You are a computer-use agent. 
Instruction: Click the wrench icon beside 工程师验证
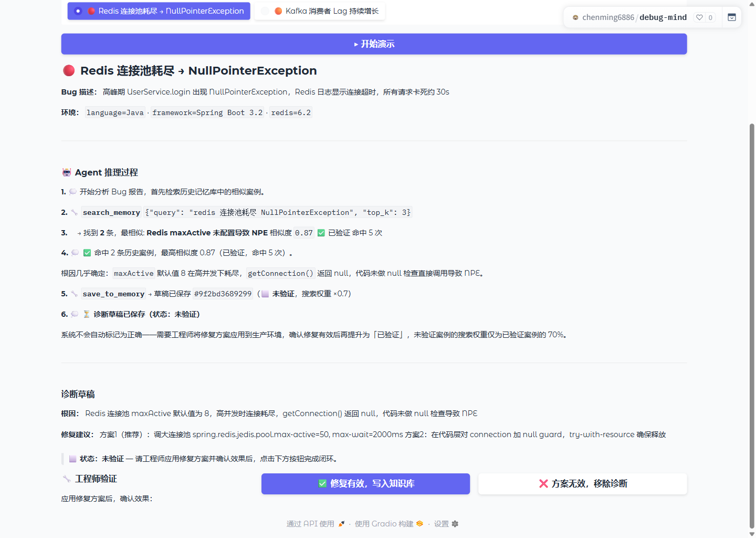point(67,479)
